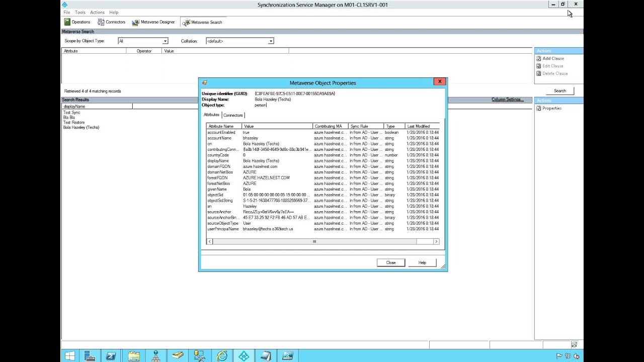Sort by Sync Rule column header
Image resolution: width=644 pixels, height=362 pixels.
pos(366,126)
